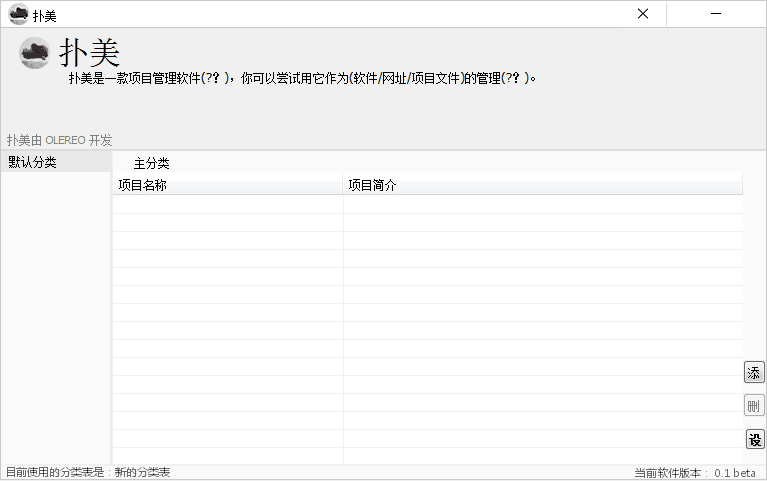Open settings with the 设 button

click(x=754, y=439)
